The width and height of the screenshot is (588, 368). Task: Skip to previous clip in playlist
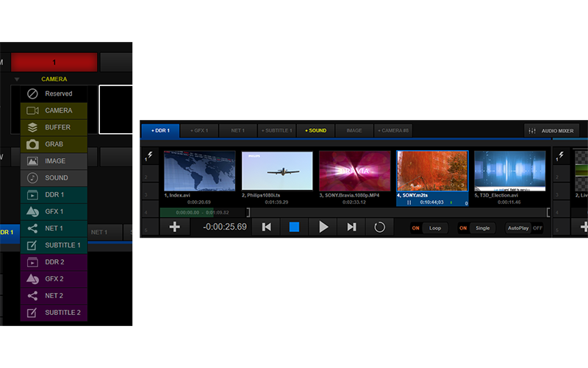click(266, 227)
